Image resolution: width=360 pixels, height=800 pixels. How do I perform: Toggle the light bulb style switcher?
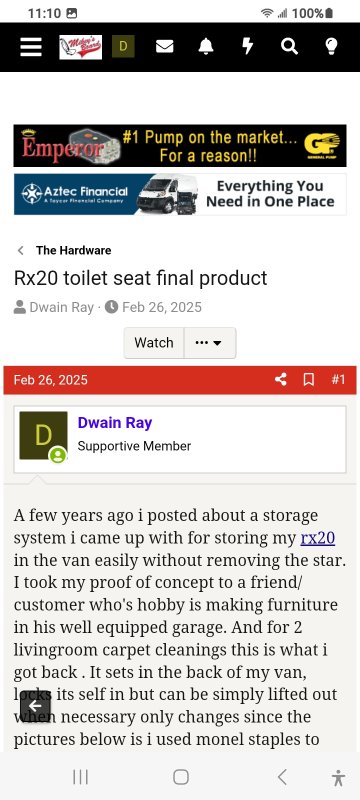point(331,46)
